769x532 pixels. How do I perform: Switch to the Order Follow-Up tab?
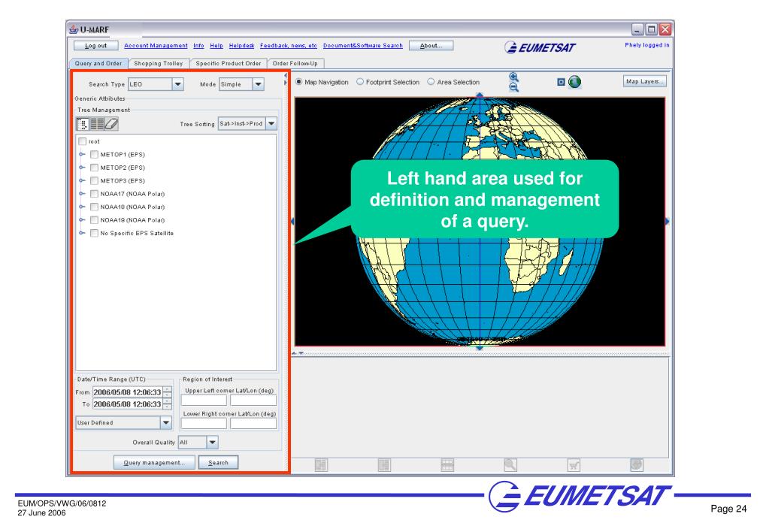(x=295, y=63)
